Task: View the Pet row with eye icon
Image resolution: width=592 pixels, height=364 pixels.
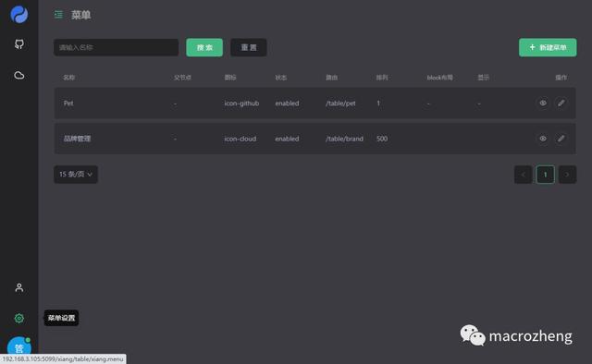Action: pos(543,103)
